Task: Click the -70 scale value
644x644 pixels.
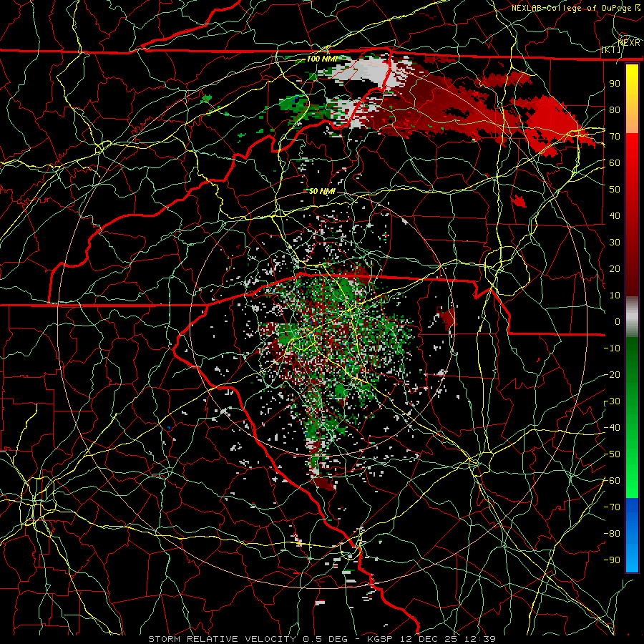Action: (612, 507)
